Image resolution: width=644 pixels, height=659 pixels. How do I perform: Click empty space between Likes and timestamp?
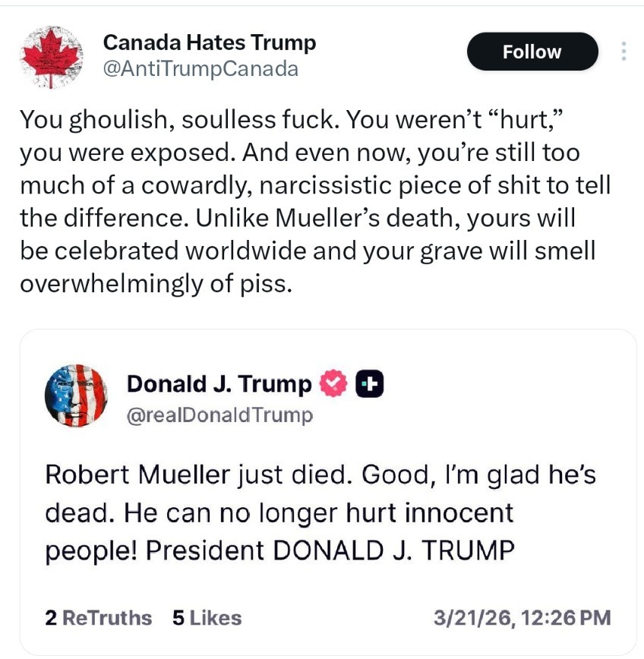pos(334,618)
